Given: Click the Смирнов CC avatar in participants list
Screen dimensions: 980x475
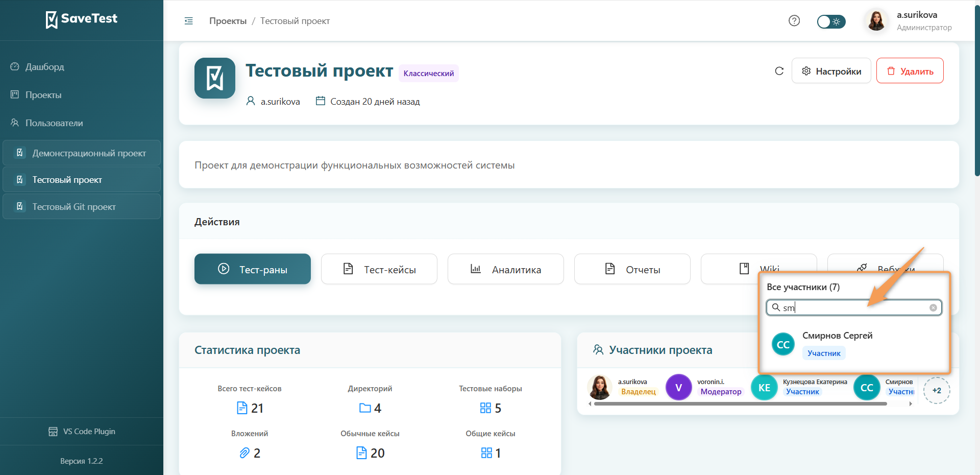Looking at the screenshot, I should click(867, 387).
